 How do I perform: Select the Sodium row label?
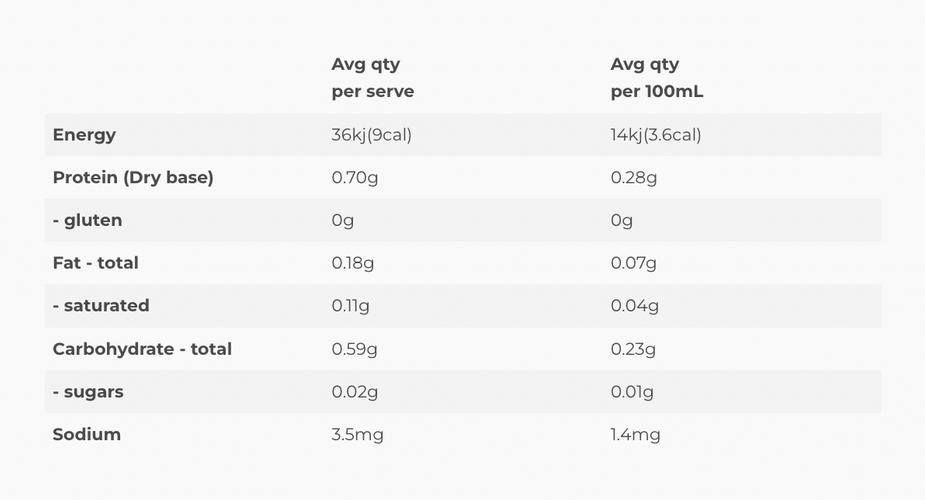tap(87, 434)
